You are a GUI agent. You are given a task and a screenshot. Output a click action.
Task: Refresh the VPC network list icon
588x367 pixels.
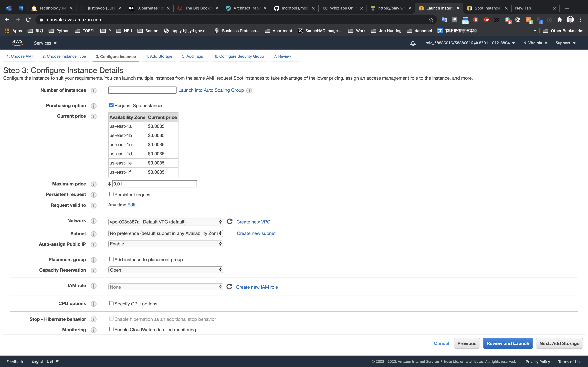[x=230, y=222]
